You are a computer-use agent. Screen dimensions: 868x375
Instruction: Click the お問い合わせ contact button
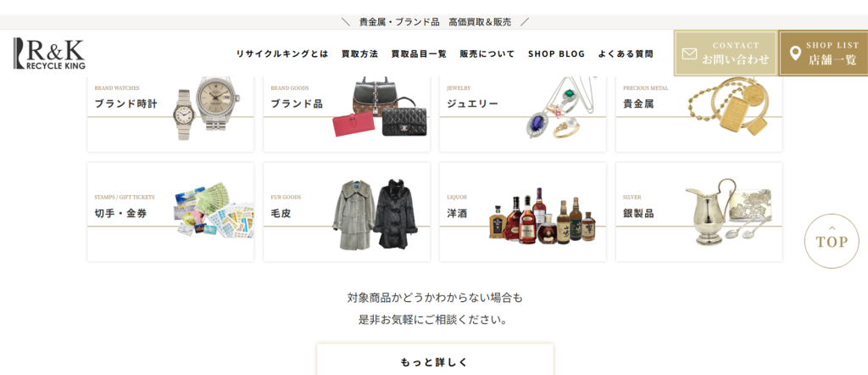point(726,53)
